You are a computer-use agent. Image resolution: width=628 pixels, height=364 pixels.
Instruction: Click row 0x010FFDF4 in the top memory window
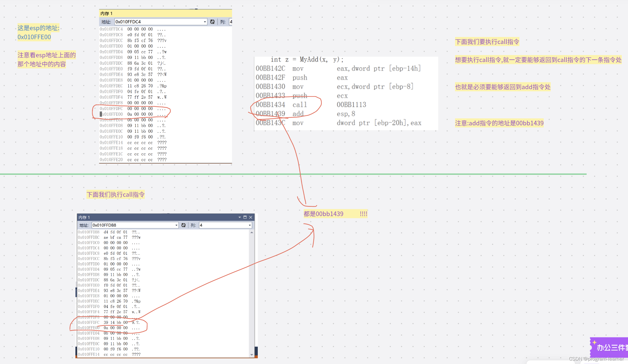coord(133,97)
